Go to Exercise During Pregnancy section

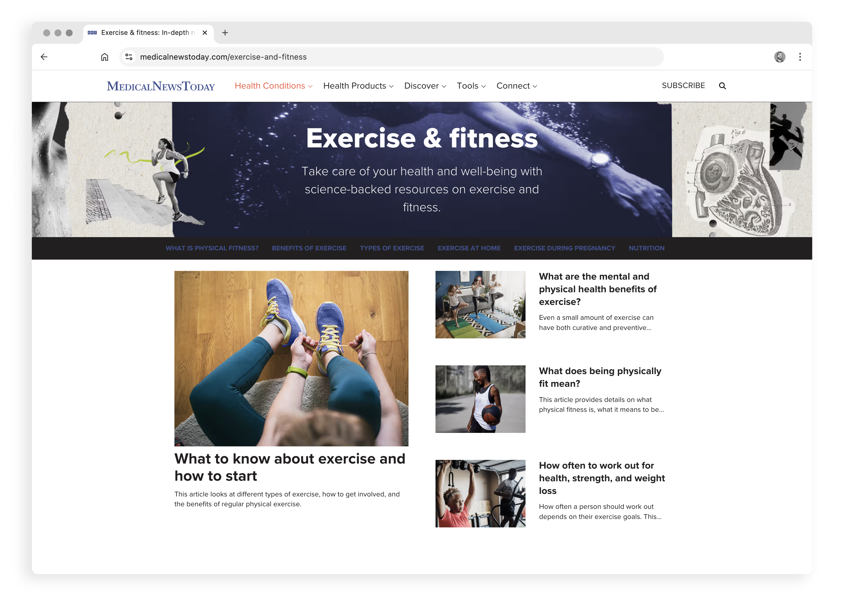(564, 248)
